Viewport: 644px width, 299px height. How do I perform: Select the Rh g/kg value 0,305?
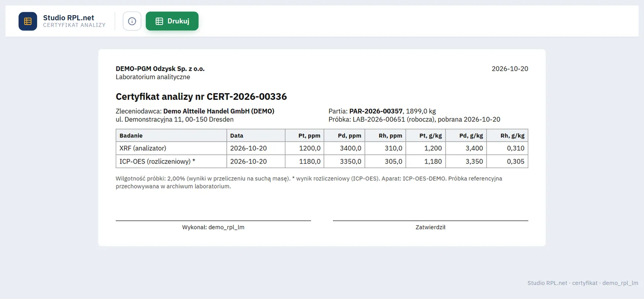516,162
